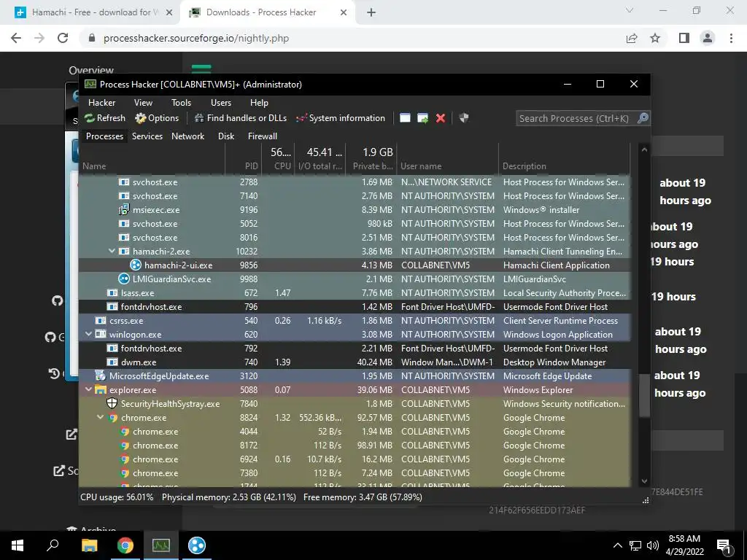The height and width of the screenshot is (560, 747).
Task: Click Chrome icon of PID 8824 row
Action: [x=112, y=418]
